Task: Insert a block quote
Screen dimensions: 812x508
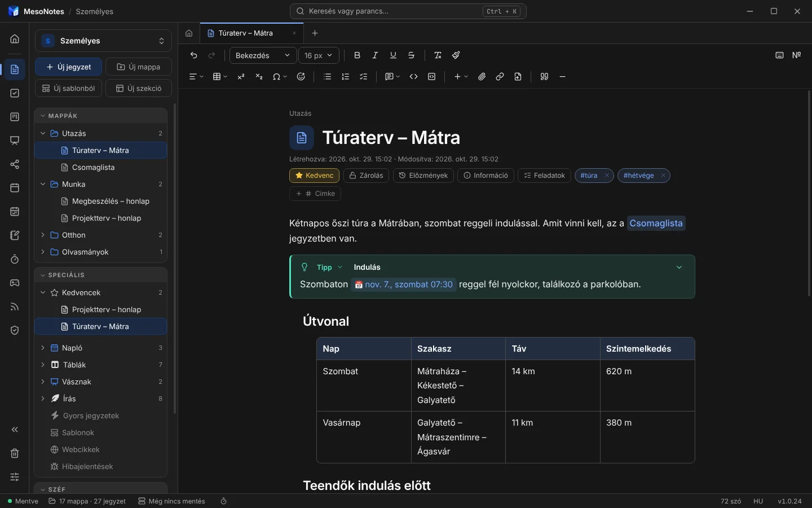Action: click(544, 77)
